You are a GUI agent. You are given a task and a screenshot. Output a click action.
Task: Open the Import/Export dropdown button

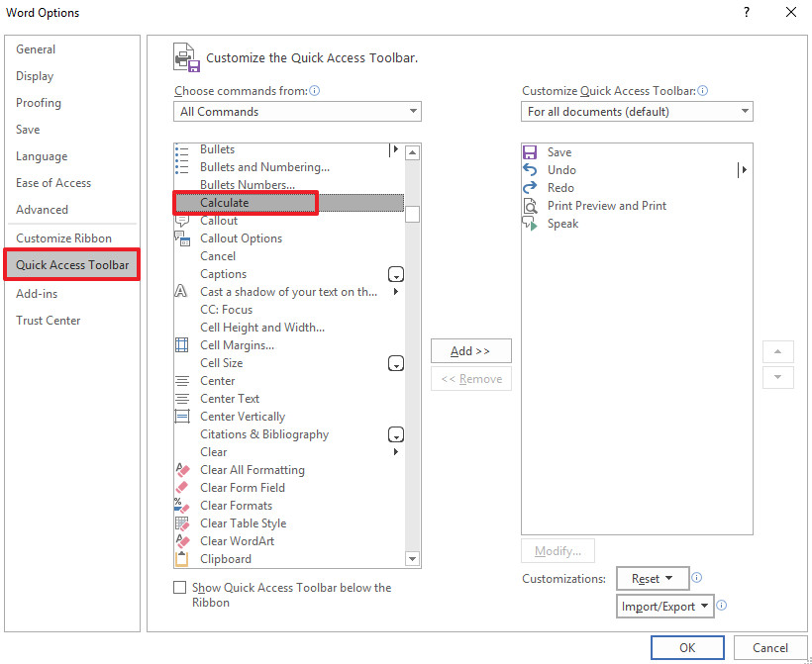664,606
